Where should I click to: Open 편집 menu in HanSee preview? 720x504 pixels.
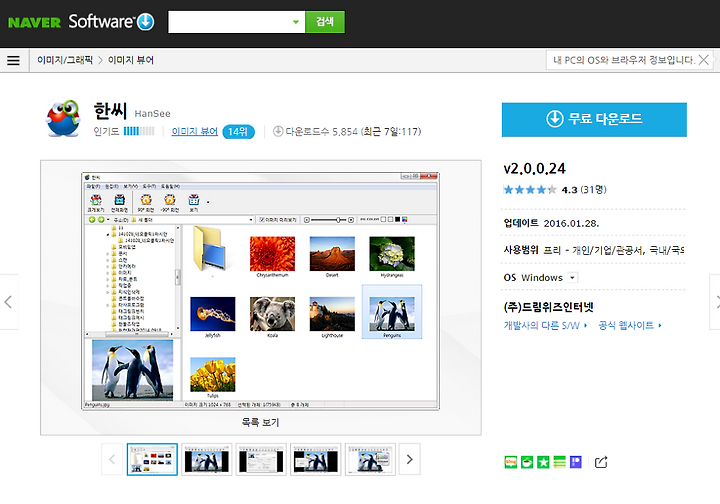pos(112,186)
